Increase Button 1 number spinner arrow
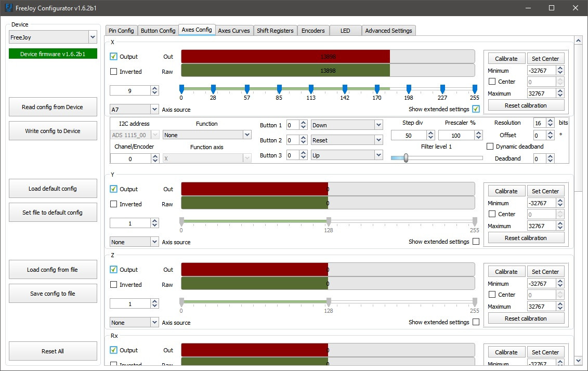 point(304,123)
